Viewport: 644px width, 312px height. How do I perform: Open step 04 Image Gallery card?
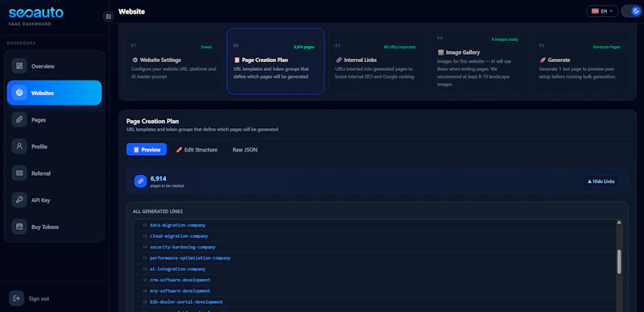tap(479, 61)
